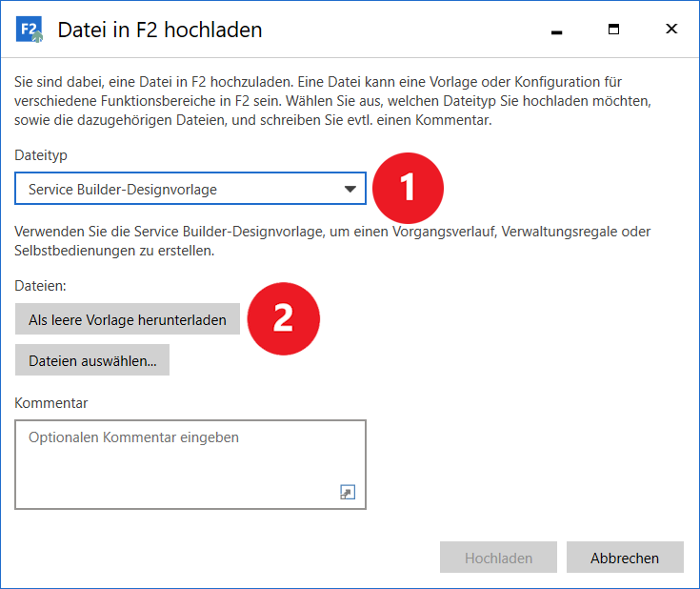700x589 pixels.
Task: Expand the Dateityp dropdown arrow
Action: pos(350,189)
